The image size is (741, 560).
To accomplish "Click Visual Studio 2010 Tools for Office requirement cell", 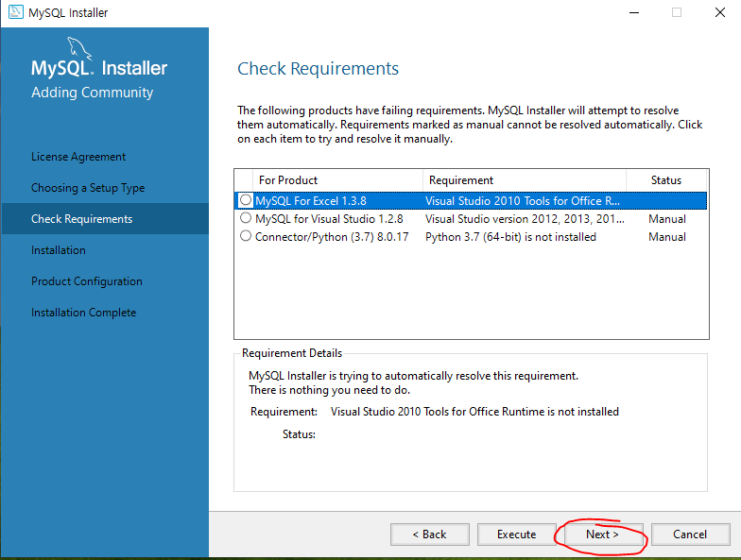I will coord(522,200).
